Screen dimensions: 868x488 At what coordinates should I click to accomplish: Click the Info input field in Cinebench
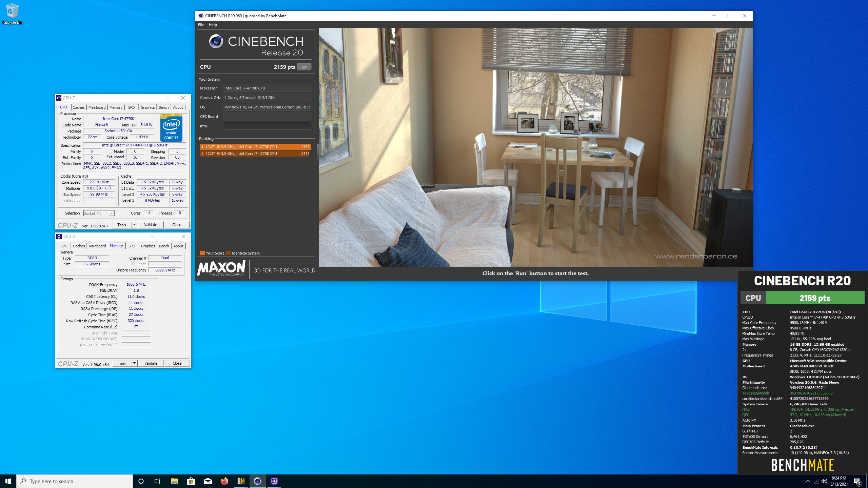pyautogui.click(x=267, y=126)
